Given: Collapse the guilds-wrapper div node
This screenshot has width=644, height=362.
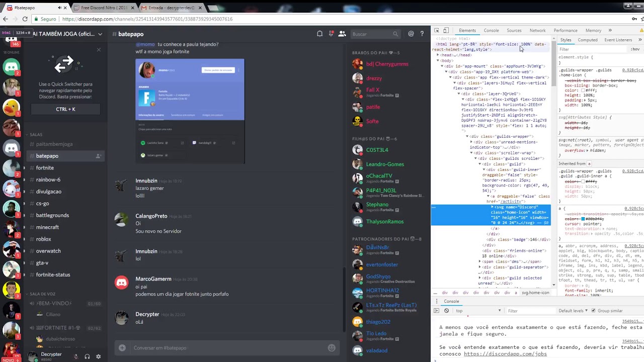Looking at the screenshot, I should [x=467, y=136].
